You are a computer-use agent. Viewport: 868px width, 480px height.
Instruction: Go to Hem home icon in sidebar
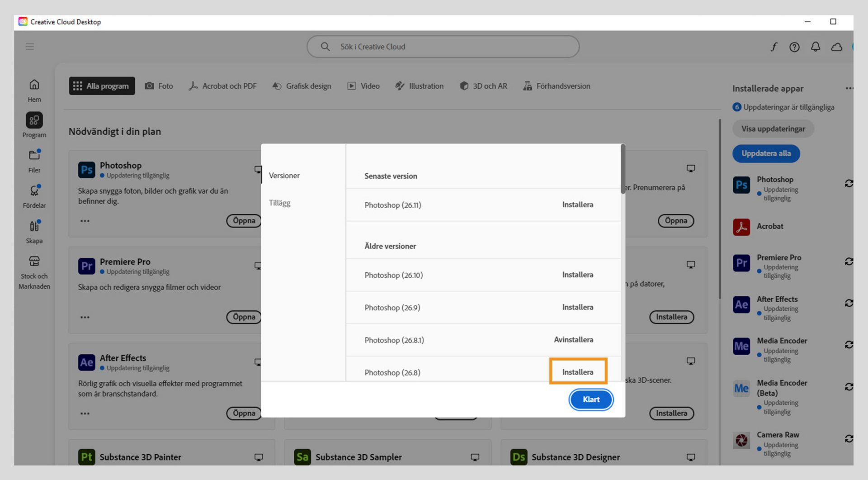(x=34, y=85)
